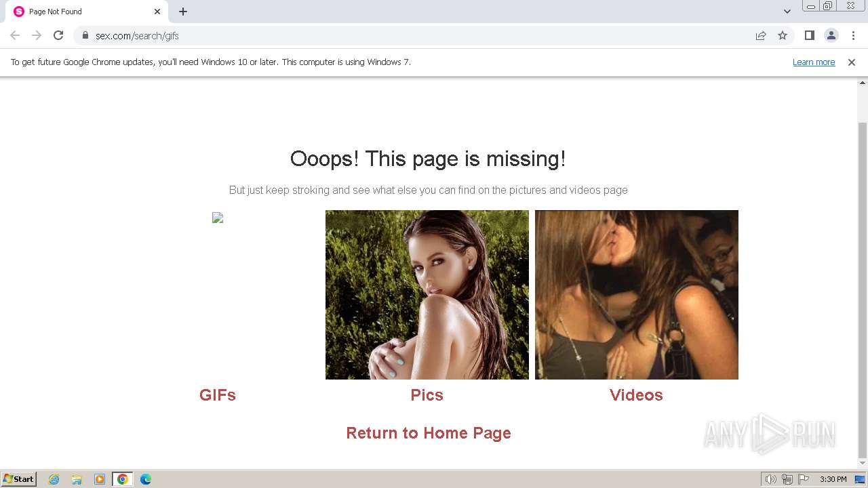This screenshot has width=868, height=488.
Task: Switch to Chrome taskbar icon
Action: click(123, 479)
